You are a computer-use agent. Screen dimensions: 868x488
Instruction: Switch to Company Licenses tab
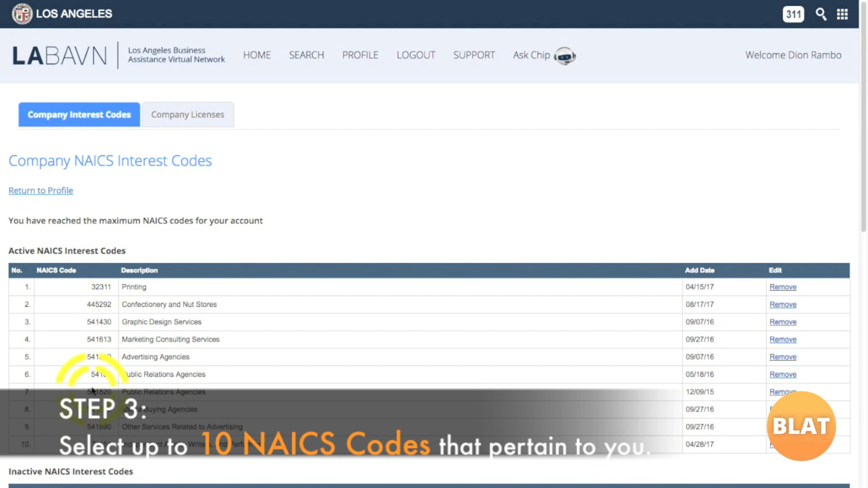188,115
